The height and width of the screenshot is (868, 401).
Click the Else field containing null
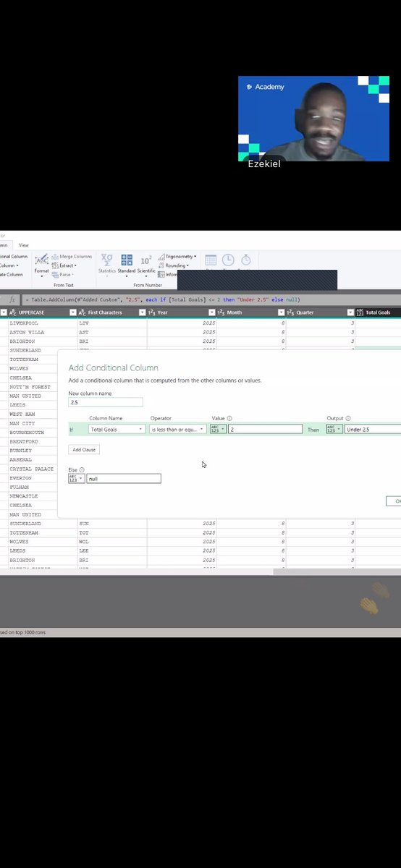(x=124, y=479)
